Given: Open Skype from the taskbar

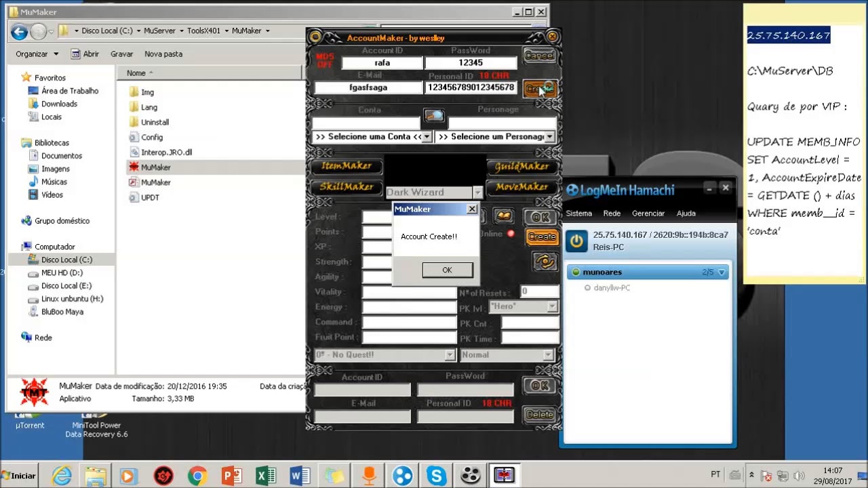Looking at the screenshot, I should 436,476.
